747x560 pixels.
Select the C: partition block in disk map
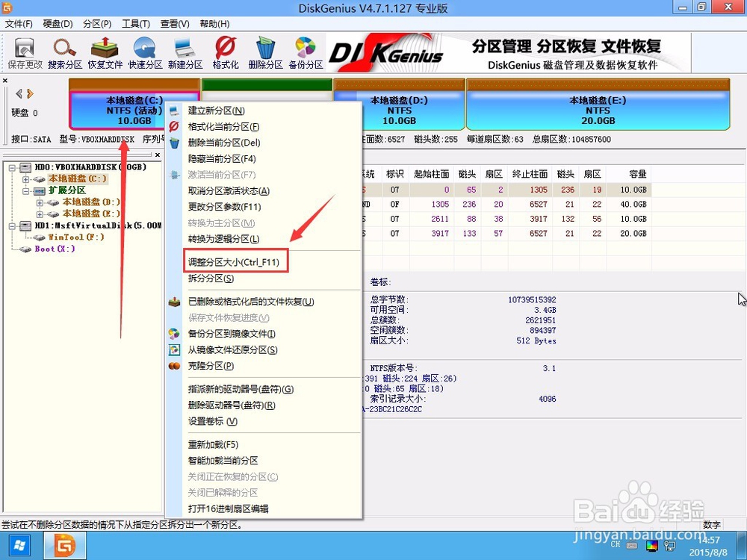(117, 111)
